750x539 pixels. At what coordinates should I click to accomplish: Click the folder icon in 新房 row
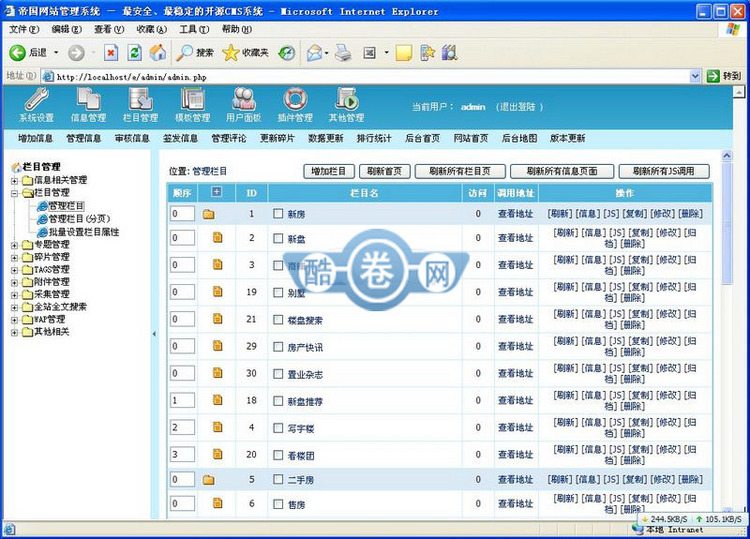click(x=208, y=214)
